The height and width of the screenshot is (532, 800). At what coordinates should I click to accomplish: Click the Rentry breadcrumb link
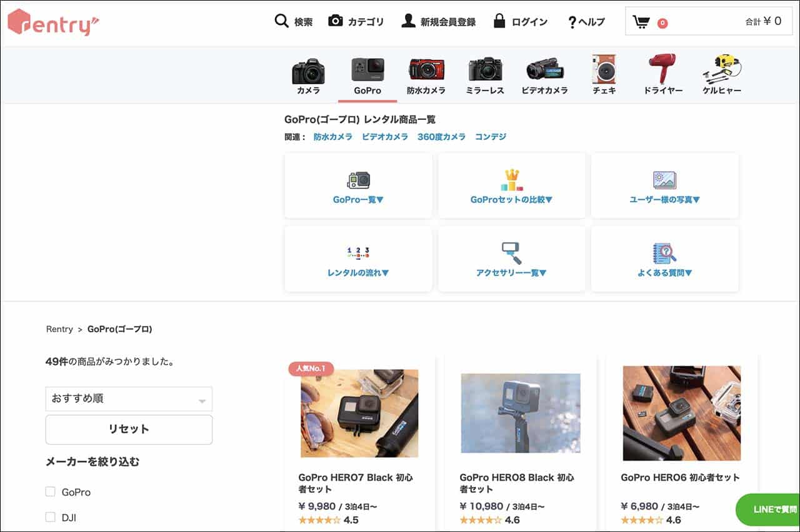(x=59, y=329)
